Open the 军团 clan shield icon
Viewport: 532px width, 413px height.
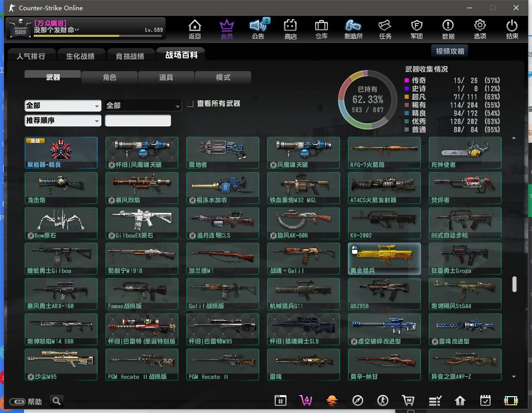tap(416, 29)
